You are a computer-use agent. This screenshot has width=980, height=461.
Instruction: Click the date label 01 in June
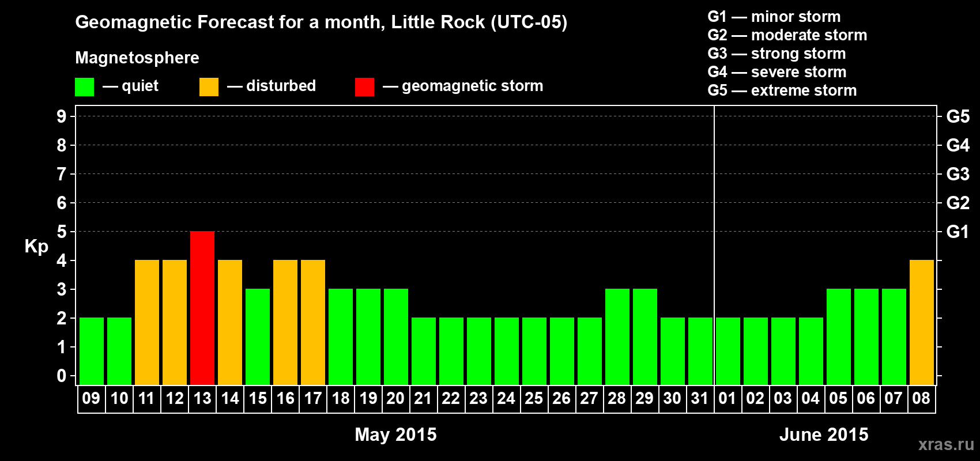728,399
